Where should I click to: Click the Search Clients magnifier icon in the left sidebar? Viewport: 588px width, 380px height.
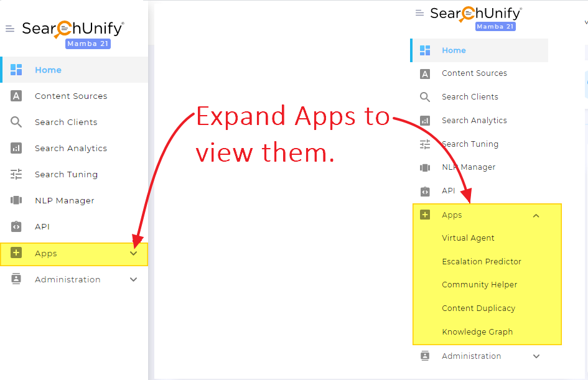point(16,122)
